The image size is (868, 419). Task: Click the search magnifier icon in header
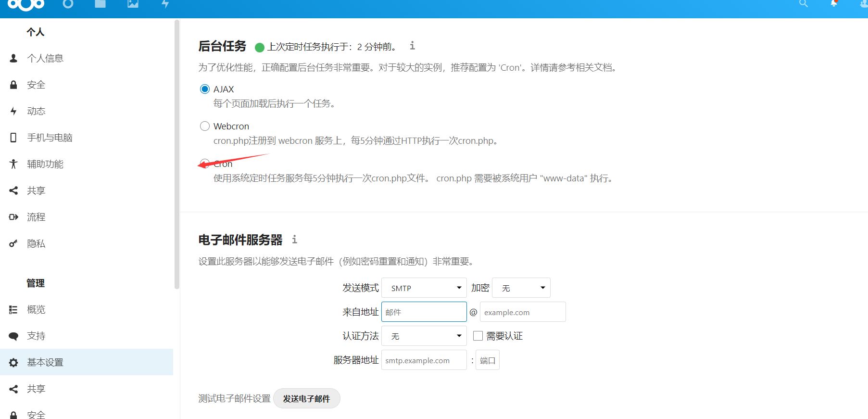pyautogui.click(x=803, y=4)
